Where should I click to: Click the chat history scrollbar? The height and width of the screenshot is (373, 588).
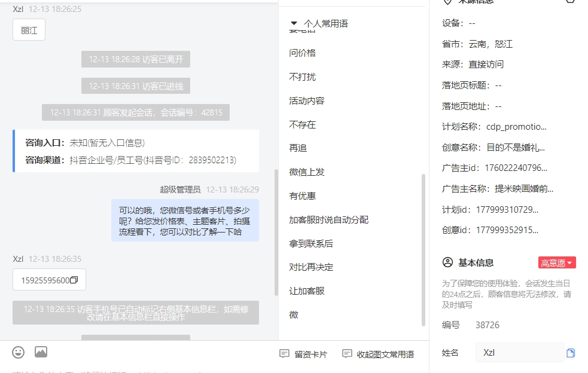click(276, 233)
